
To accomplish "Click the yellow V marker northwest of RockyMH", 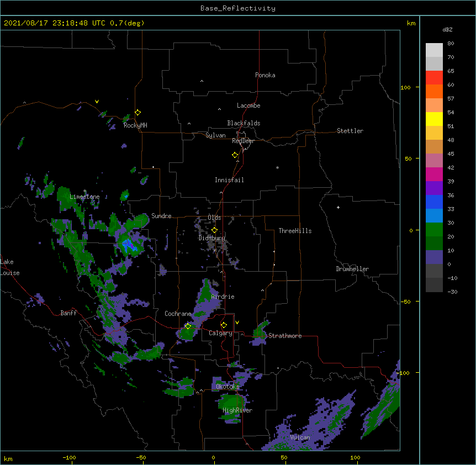I will click(x=97, y=102).
